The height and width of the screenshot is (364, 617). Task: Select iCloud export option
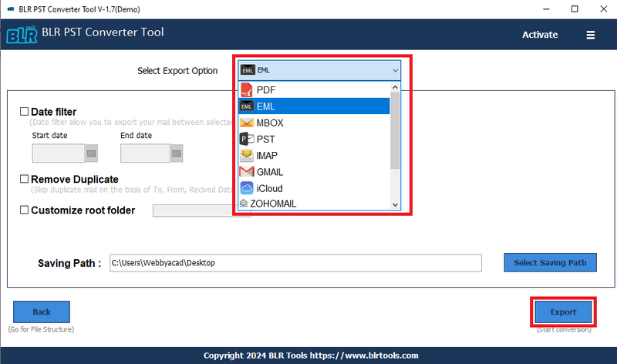pyautogui.click(x=314, y=188)
